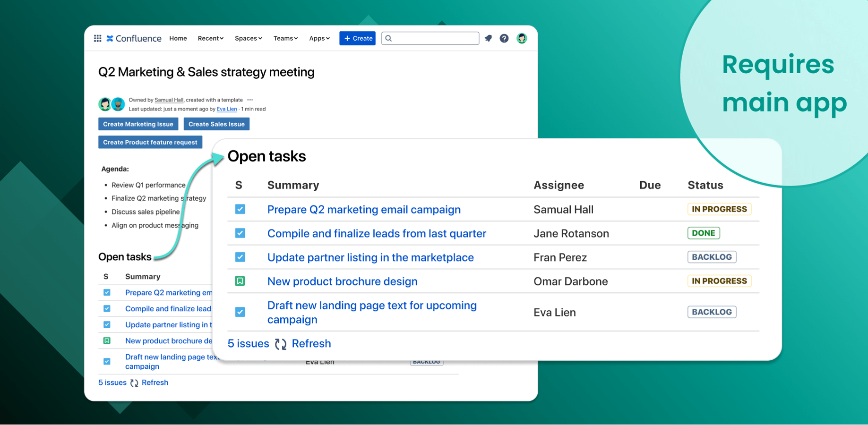Click the Due column header

[650, 185]
